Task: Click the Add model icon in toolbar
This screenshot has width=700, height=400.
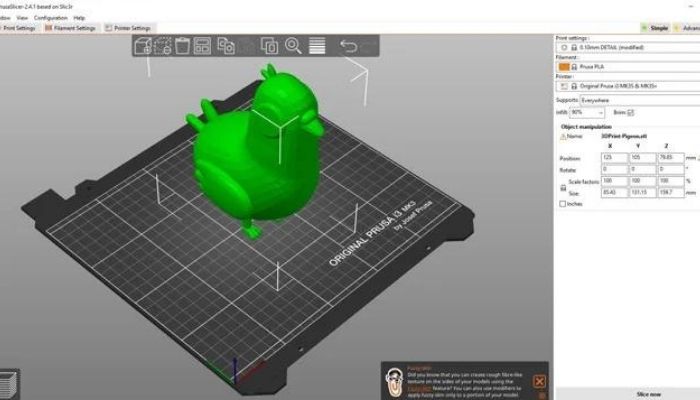Action: click(143, 46)
